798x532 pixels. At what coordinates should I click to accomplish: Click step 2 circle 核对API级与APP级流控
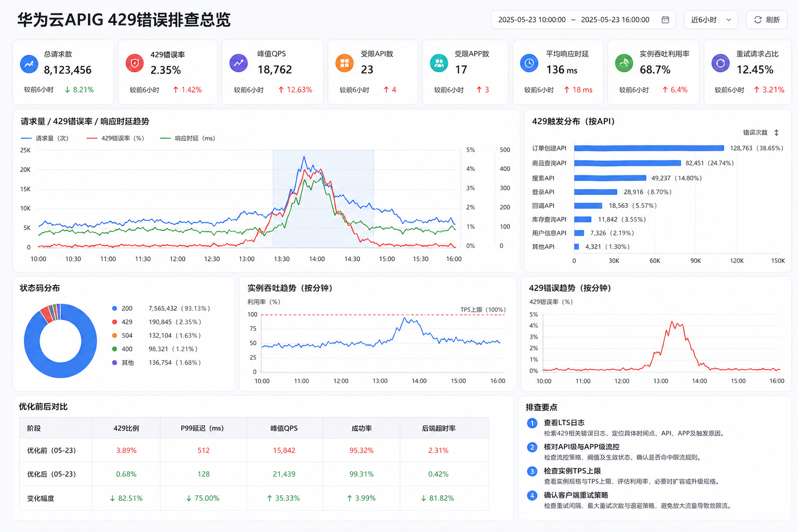click(532, 447)
